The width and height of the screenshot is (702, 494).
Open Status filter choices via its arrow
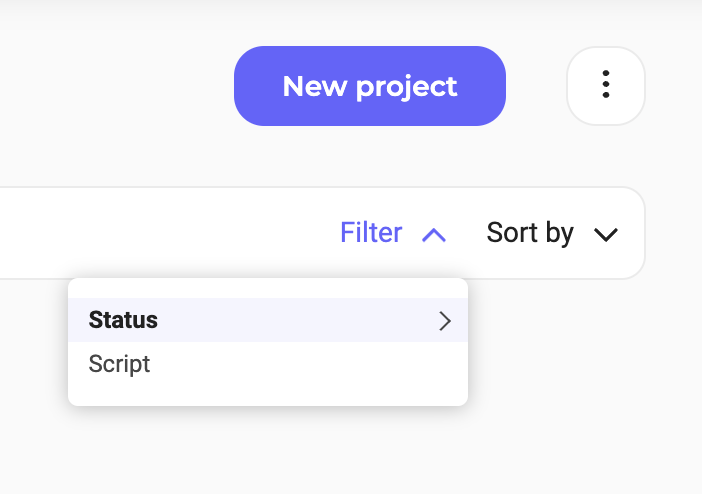445,321
